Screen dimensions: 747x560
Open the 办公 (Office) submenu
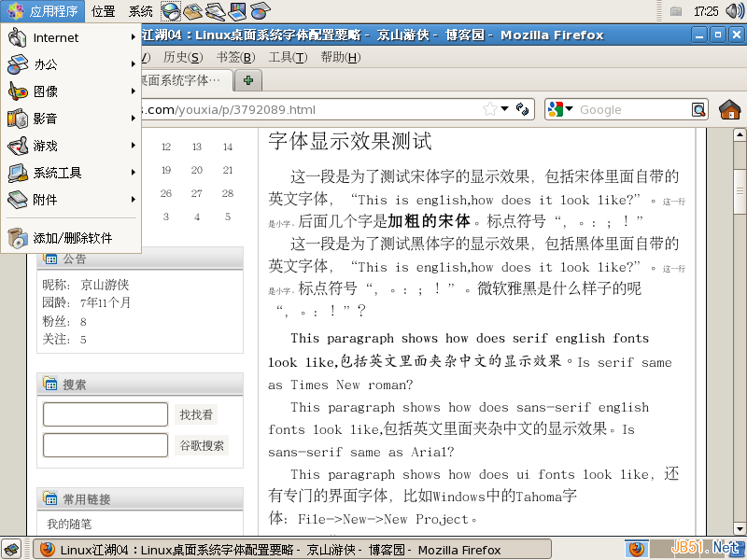pos(72,64)
